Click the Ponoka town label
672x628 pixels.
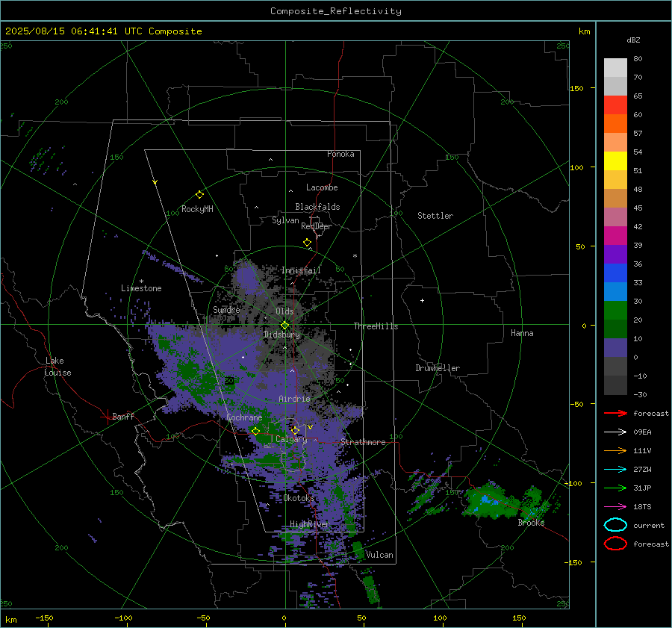tap(340, 154)
